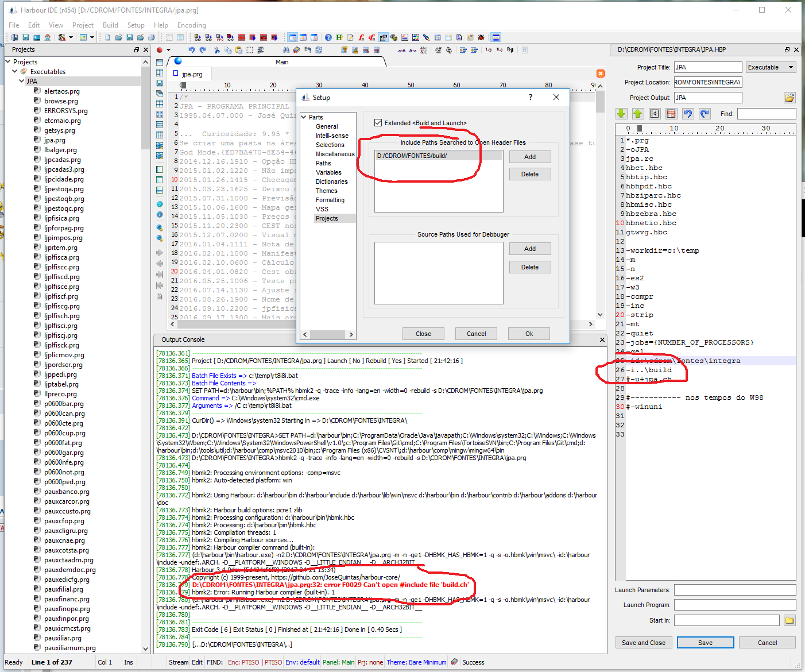This screenshot has height=672, width=805.
Task: Open the Encoding menu
Action: click(191, 25)
